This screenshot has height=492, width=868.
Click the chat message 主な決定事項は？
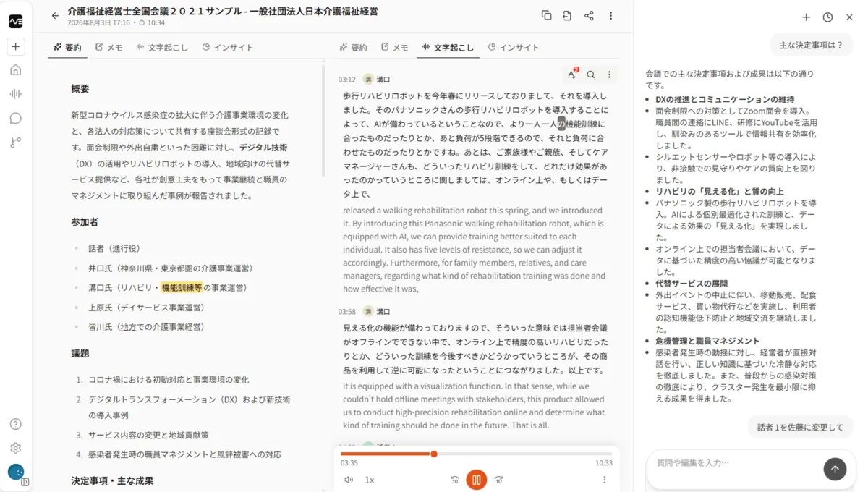coord(811,45)
